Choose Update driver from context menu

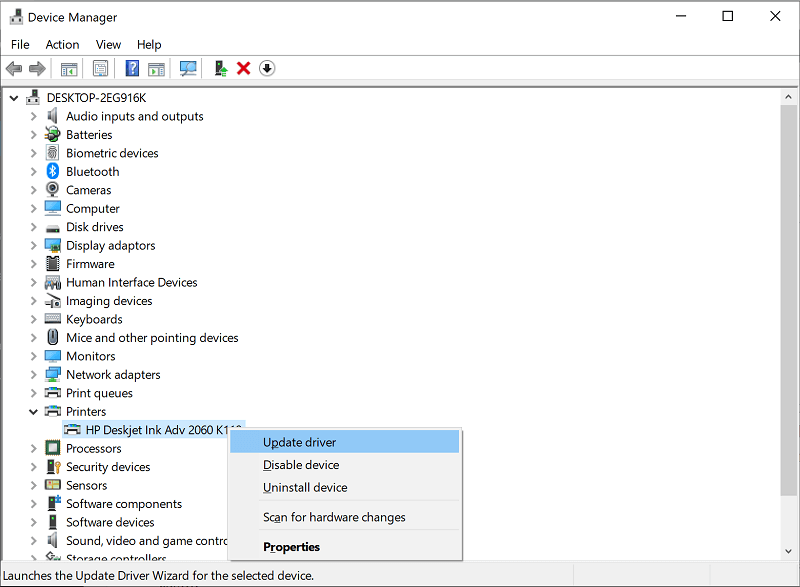344,442
